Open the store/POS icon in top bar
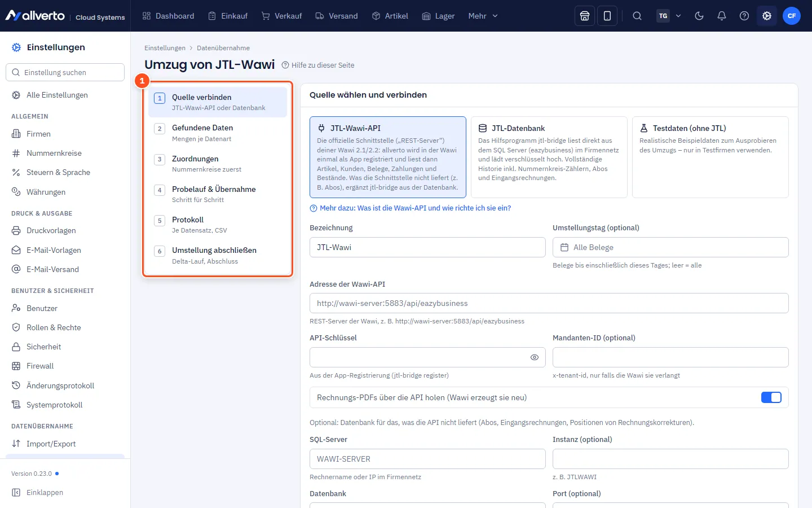 (x=585, y=16)
